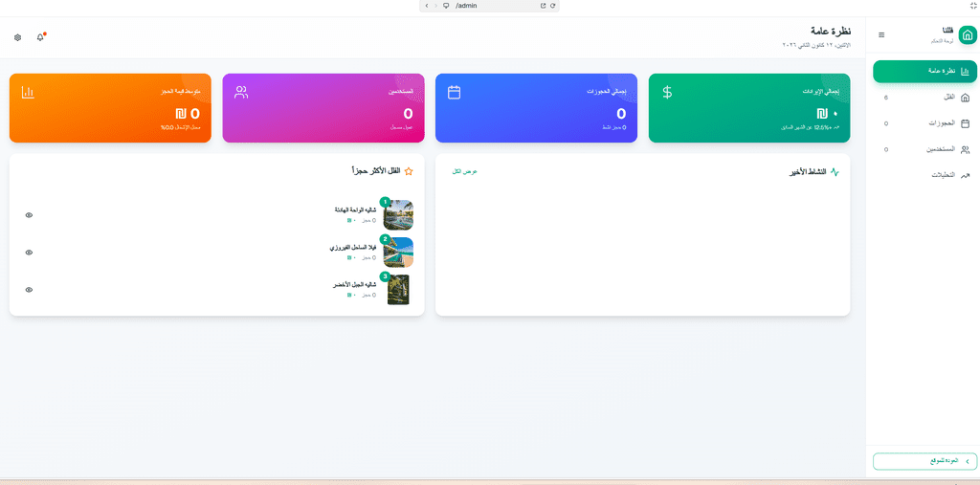
Task: Open the settings gear in the header
Action: 17,37
